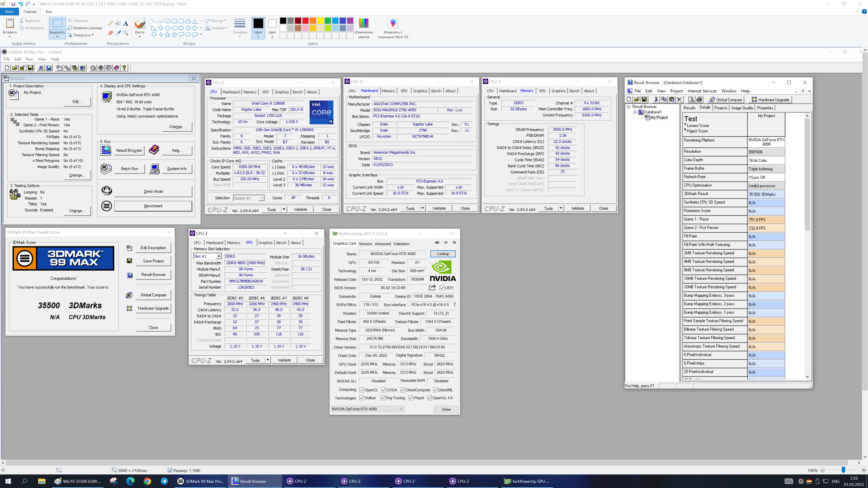The height and width of the screenshot is (488, 868).
Task: Click Demo Mode button in 3DMark
Action: [x=153, y=191]
